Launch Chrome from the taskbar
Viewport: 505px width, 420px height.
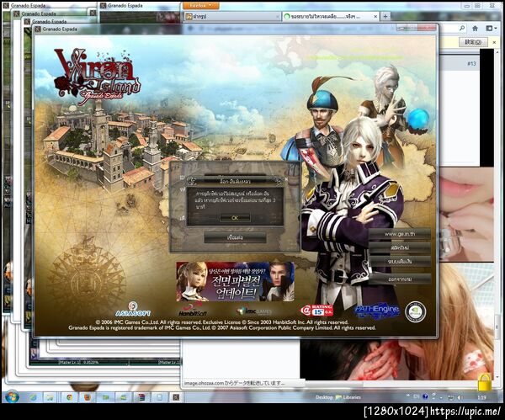(69, 397)
